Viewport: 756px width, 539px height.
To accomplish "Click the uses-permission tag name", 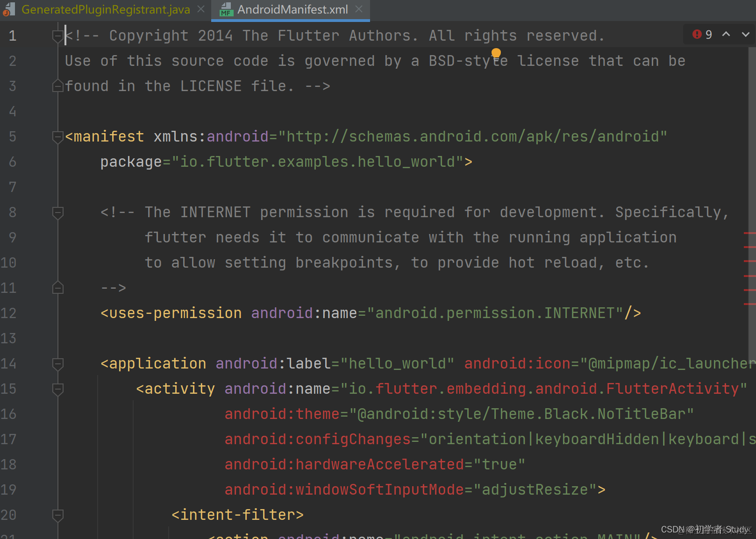I will point(176,313).
